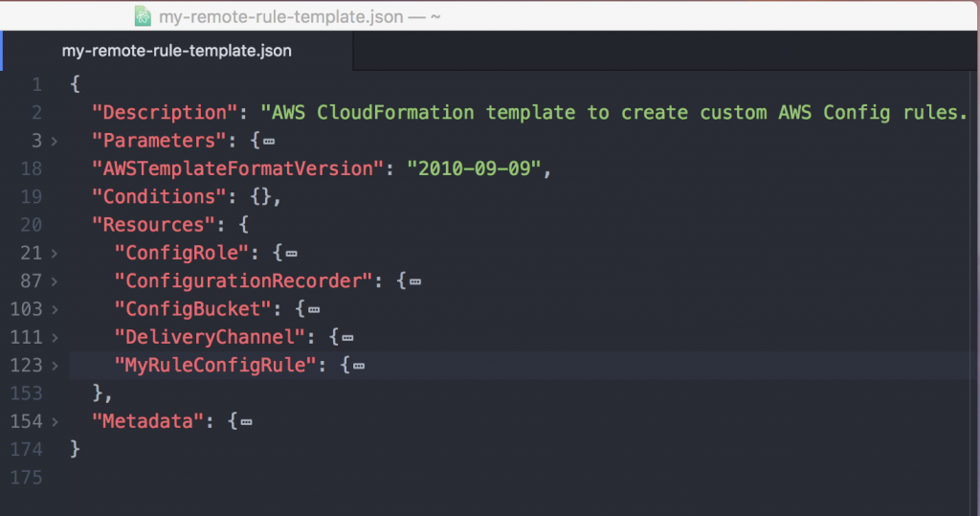
Task: Click the "DeliveryChannel" key text
Action: click(x=210, y=337)
